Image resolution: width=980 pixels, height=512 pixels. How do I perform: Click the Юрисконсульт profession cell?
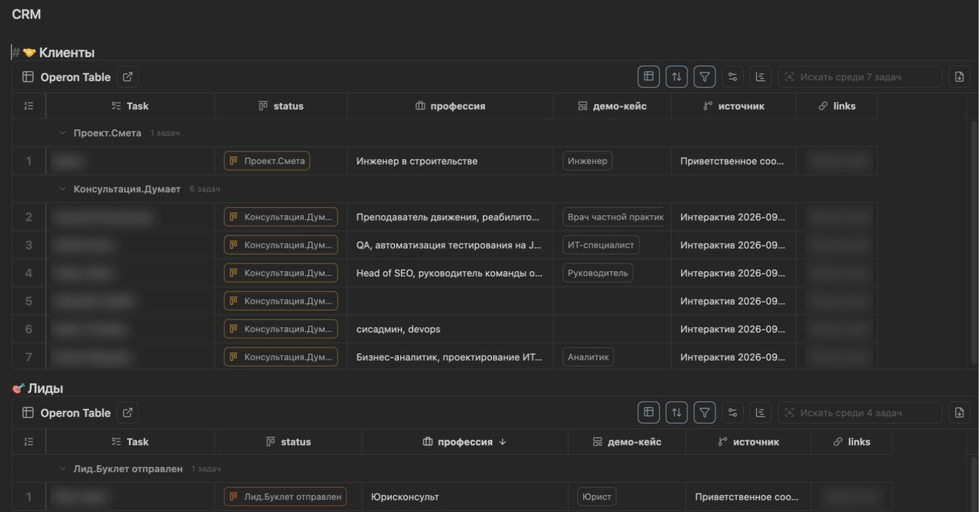465,497
